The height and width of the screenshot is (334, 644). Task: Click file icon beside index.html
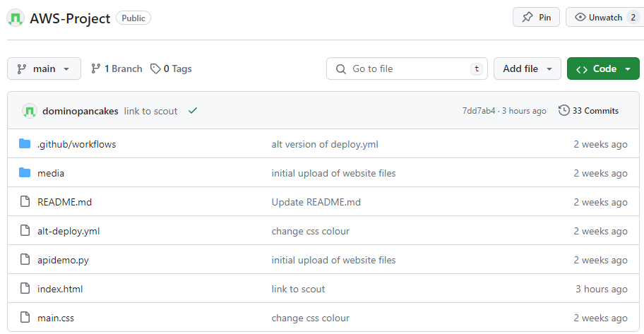(25, 288)
